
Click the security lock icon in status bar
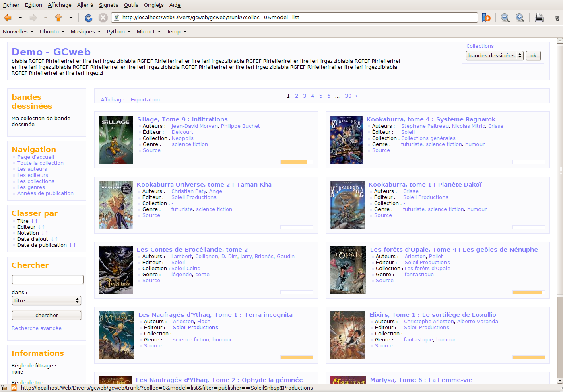pyautogui.click(x=4, y=388)
